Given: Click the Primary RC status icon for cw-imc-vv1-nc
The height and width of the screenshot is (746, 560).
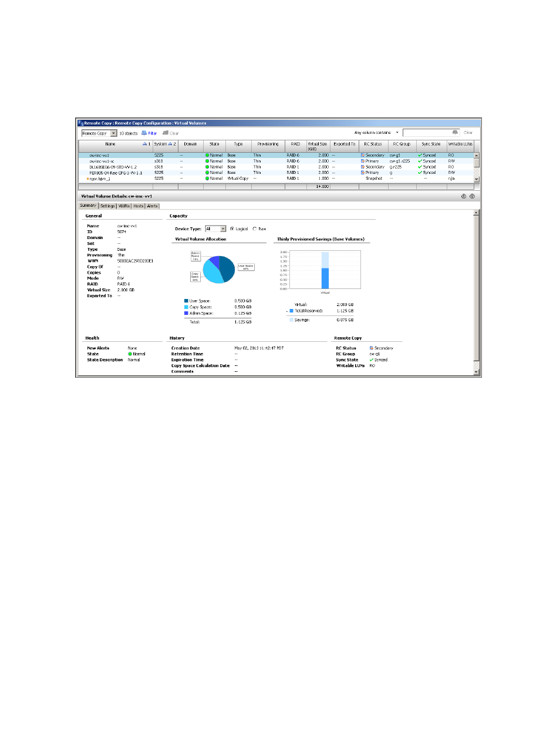Looking at the screenshot, I should [363, 161].
